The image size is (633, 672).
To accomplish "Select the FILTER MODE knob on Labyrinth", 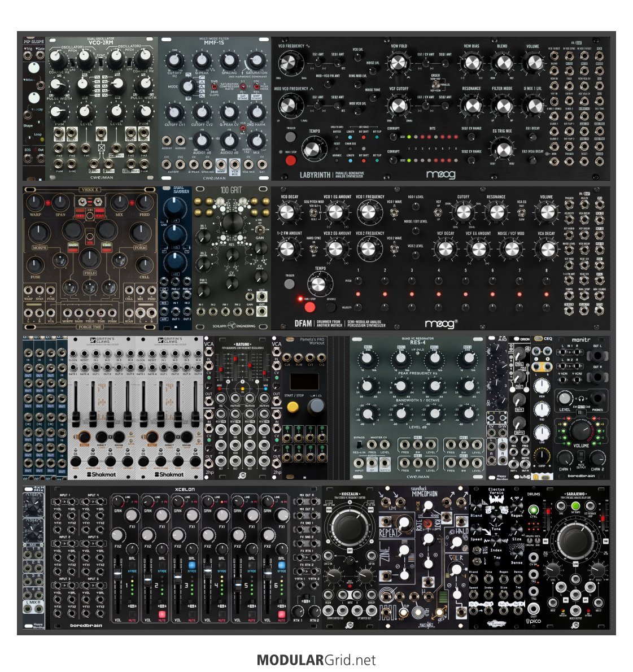I will point(503,106).
